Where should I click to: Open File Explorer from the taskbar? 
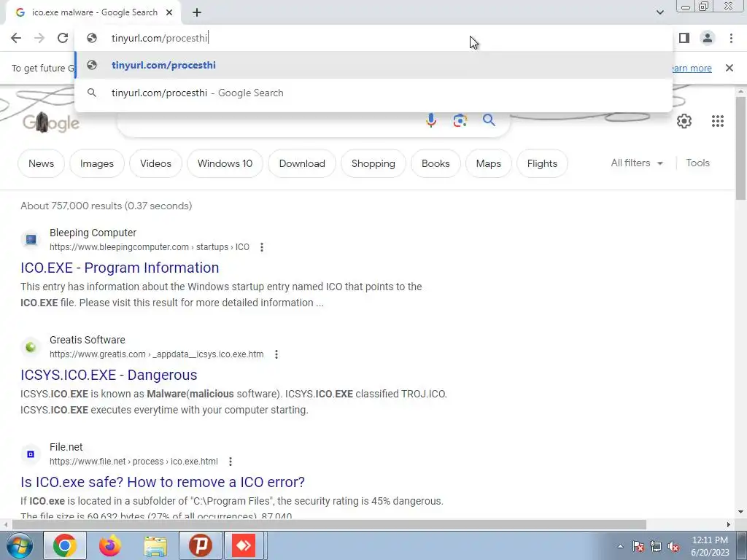tap(155, 545)
